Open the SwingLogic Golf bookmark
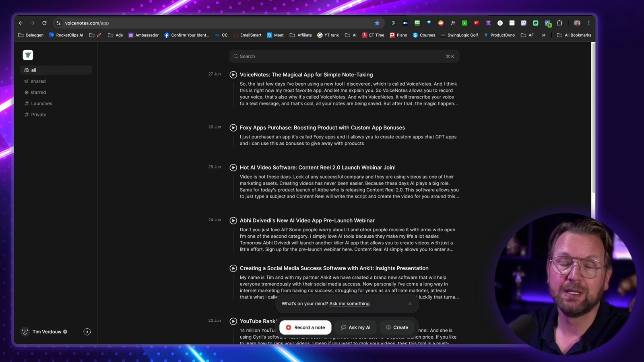Viewport: 644px width, 362px height. click(459, 35)
